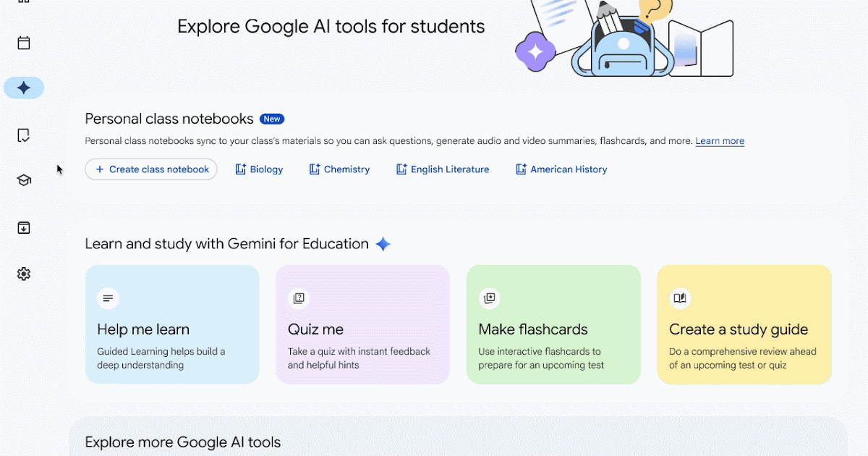The image size is (868, 456).
Task: Click the Create class notebook button
Action: point(150,169)
